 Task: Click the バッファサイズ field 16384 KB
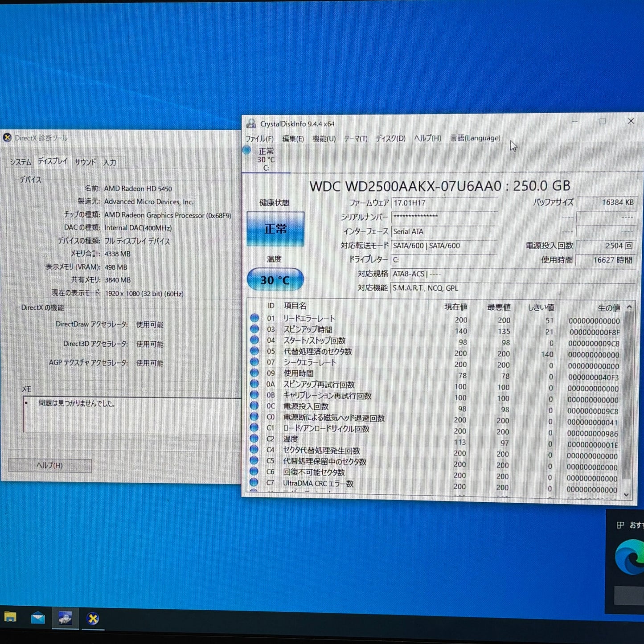coord(607,202)
